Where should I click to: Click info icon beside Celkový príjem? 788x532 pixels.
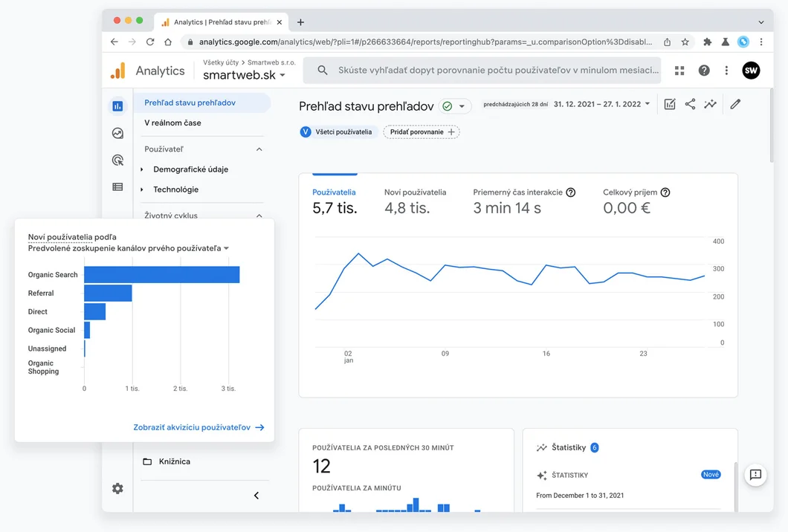tap(665, 192)
